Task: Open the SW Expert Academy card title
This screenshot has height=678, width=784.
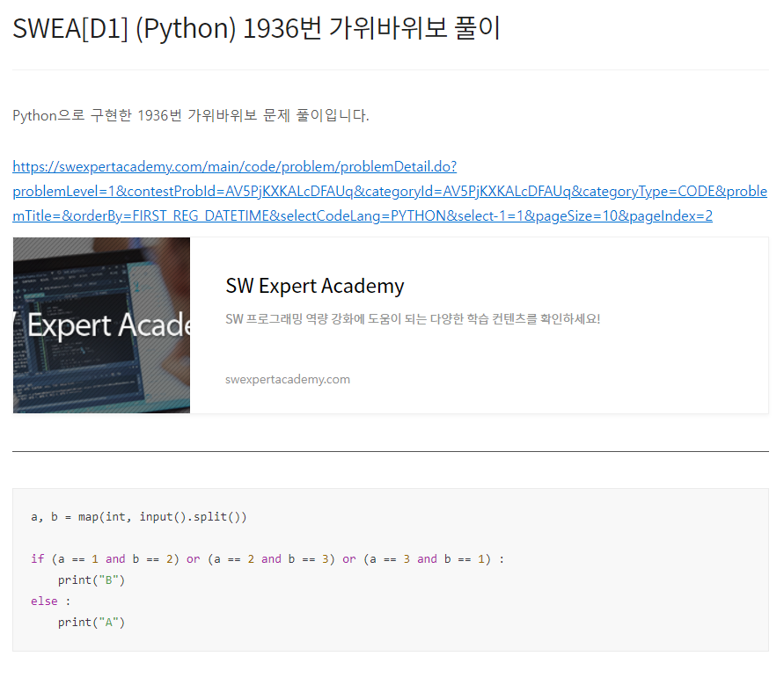Action: pyautogui.click(x=314, y=286)
